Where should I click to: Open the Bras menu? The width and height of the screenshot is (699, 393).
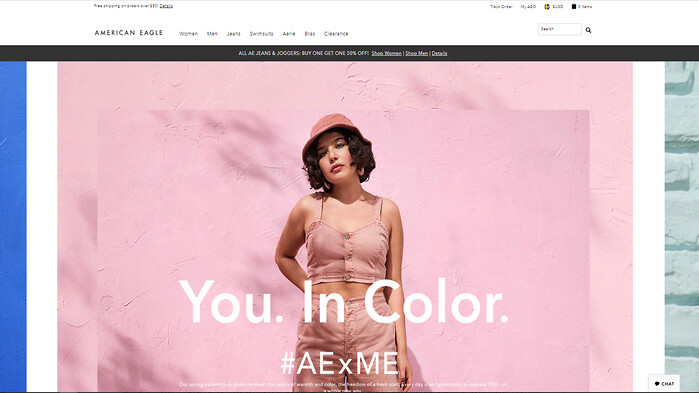tap(310, 33)
